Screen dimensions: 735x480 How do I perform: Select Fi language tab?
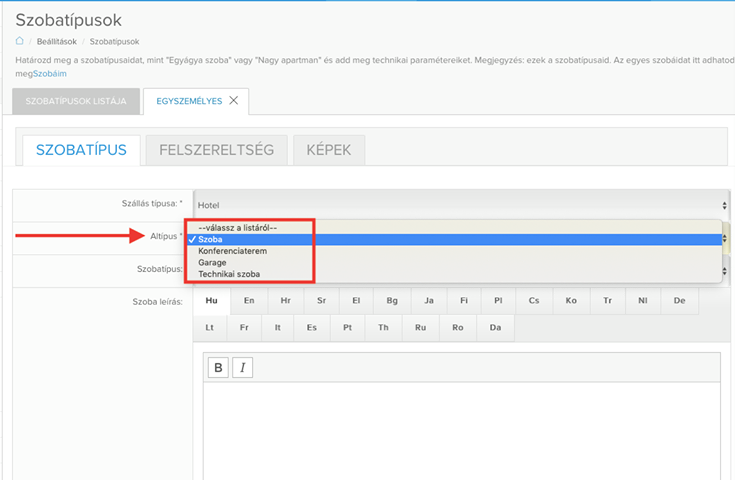pyautogui.click(x=464, y=301)
